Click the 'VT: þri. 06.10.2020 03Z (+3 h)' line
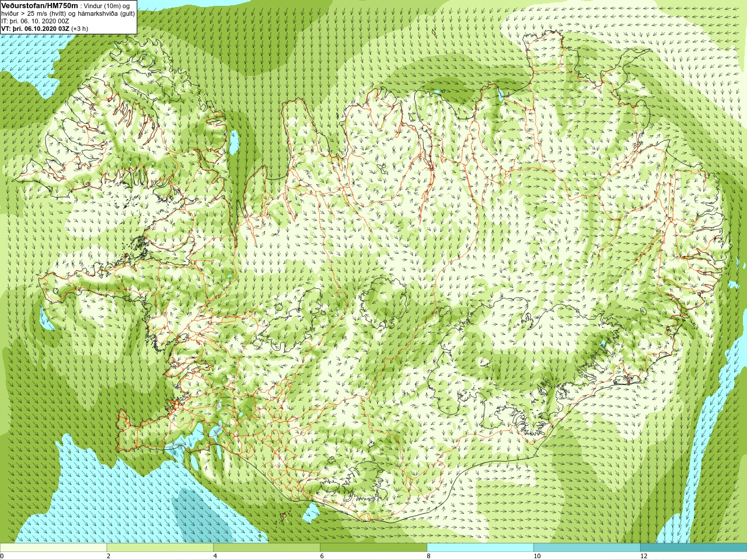 coord(45,29)
